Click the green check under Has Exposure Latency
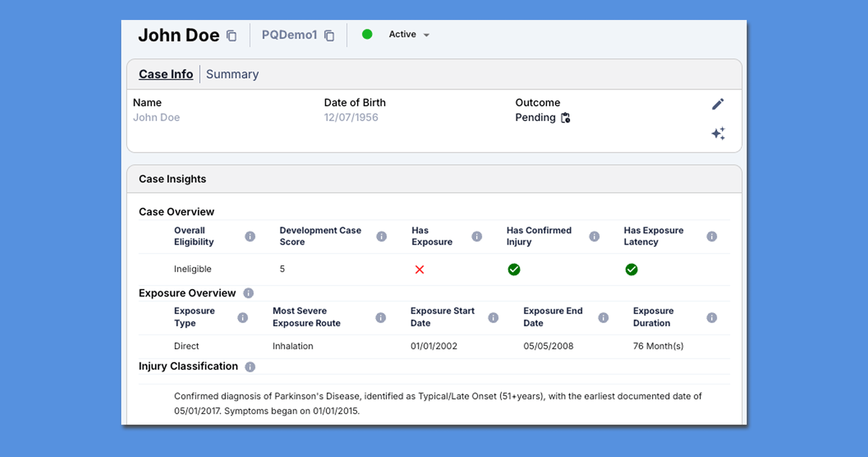 pos(631,270)
